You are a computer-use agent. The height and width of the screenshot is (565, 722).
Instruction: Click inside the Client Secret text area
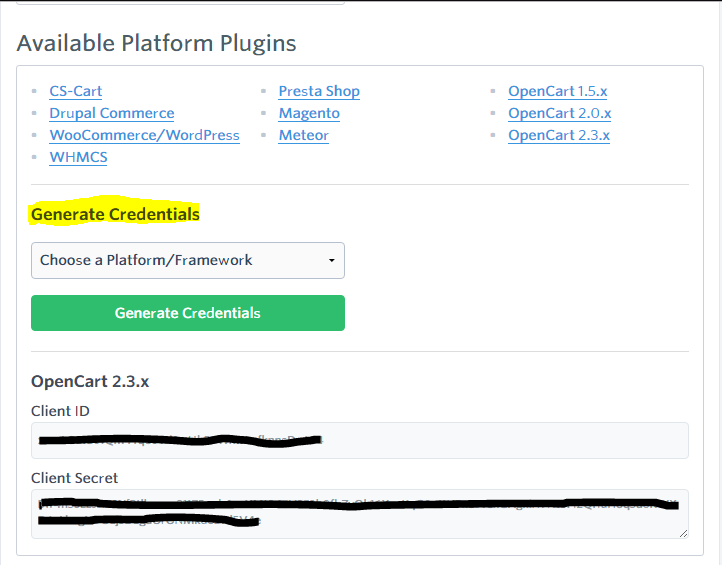pyautogui.click(x=360, y=514)
